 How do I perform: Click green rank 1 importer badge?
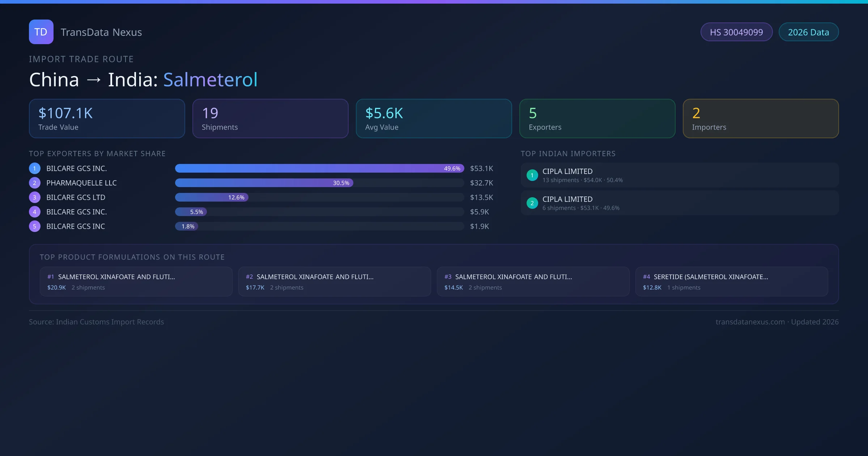click(532, 175)
